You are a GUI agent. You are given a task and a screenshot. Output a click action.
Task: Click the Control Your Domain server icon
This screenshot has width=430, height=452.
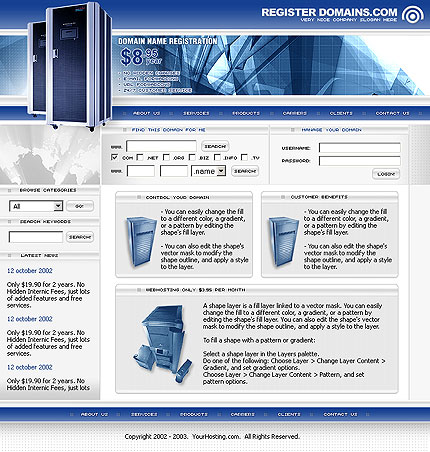[141, 241]
